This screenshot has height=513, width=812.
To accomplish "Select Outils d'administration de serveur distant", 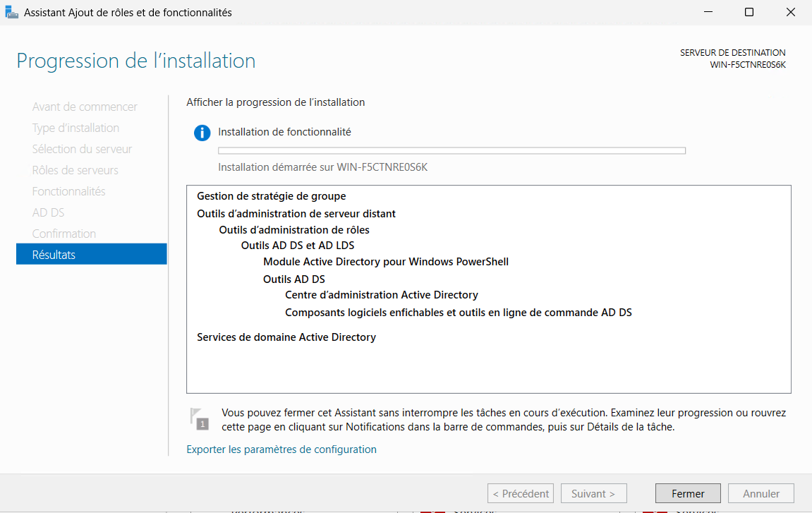I will point(296,213).
